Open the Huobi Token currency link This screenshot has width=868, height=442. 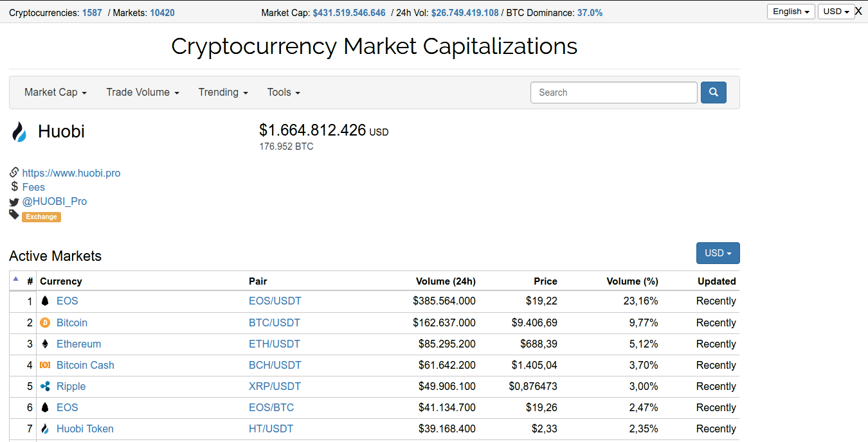[x=85, y=429]
